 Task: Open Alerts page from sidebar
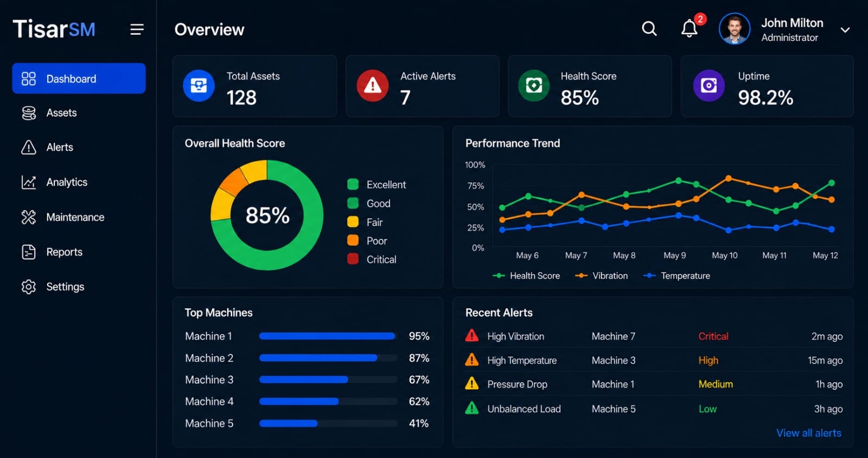(60, 147)
